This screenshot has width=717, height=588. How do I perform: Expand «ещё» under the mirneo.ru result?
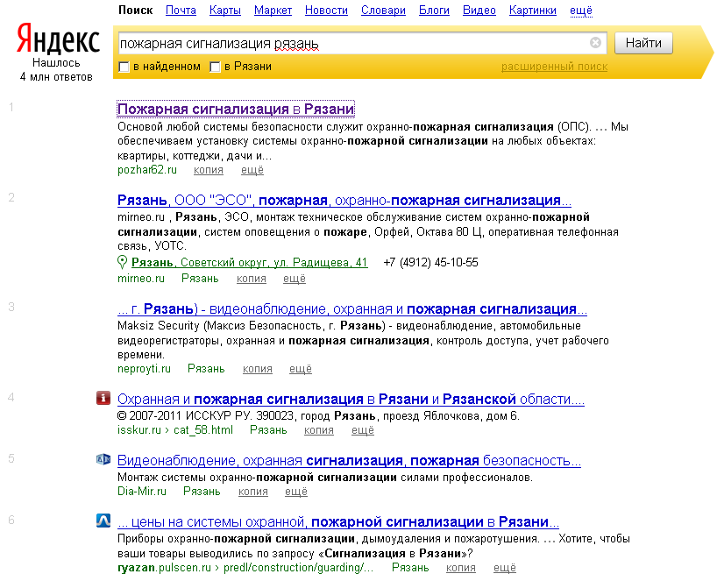tap(294, 278)
